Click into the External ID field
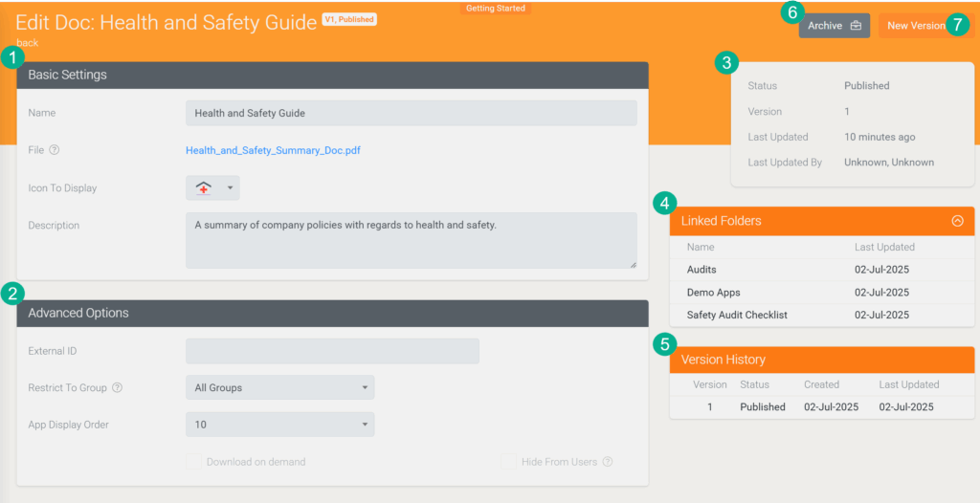Image resolution: width=980 pixels, height=503 pixels. point(332,351)
